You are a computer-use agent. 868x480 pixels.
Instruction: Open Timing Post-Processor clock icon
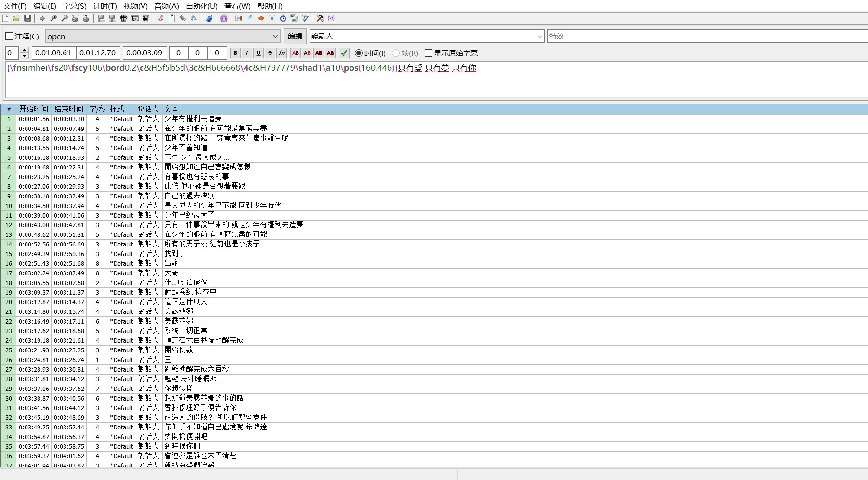(283, 18)
